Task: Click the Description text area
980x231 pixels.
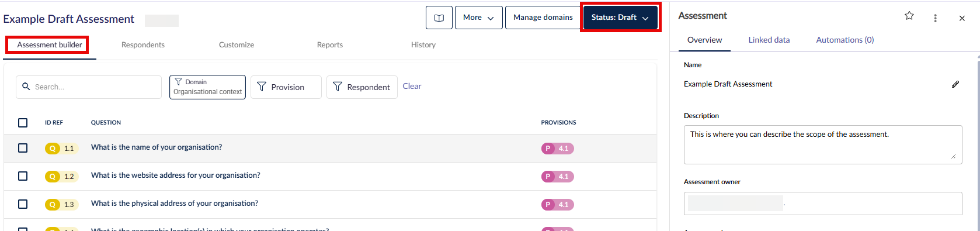Action: 823,144
